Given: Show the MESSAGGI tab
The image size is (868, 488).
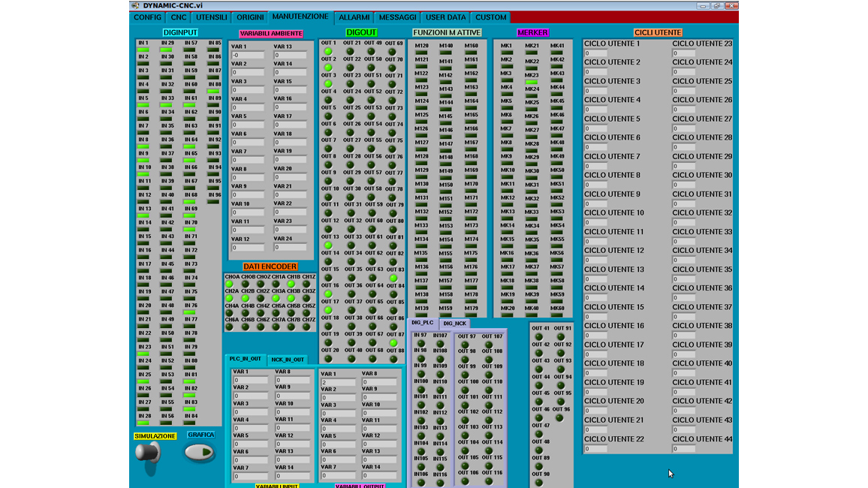Looking at the screenshot, I should point(397,17).
